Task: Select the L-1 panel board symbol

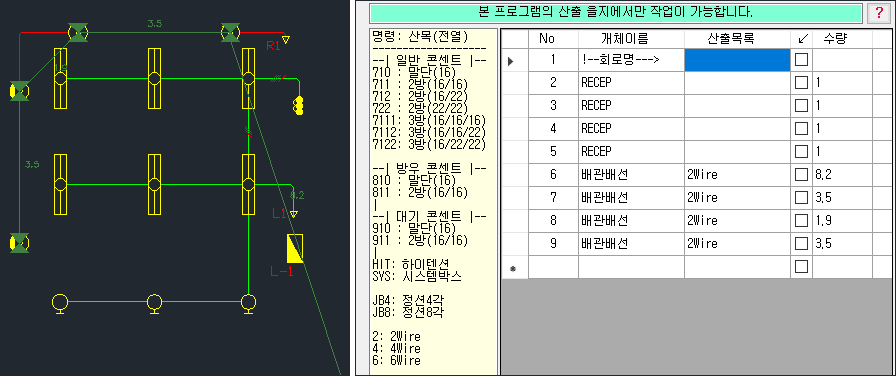Action: point(295,248)
